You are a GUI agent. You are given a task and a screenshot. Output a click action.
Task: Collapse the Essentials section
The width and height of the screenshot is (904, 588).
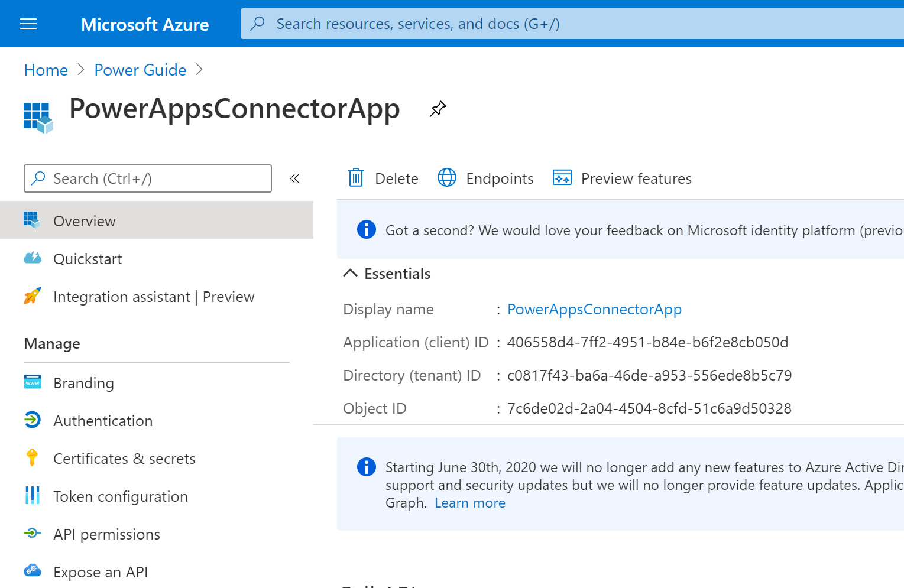[351, 273]
